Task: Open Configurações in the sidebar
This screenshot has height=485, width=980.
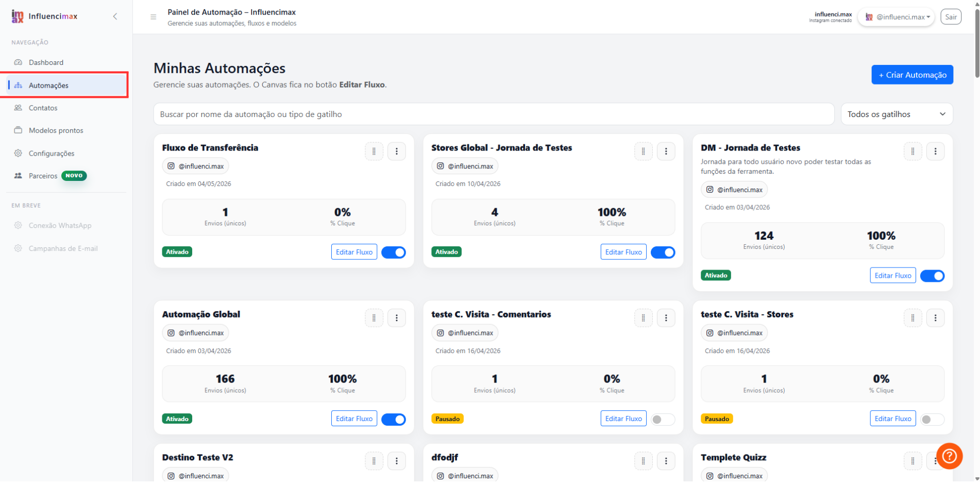Action: pos(66,153)
